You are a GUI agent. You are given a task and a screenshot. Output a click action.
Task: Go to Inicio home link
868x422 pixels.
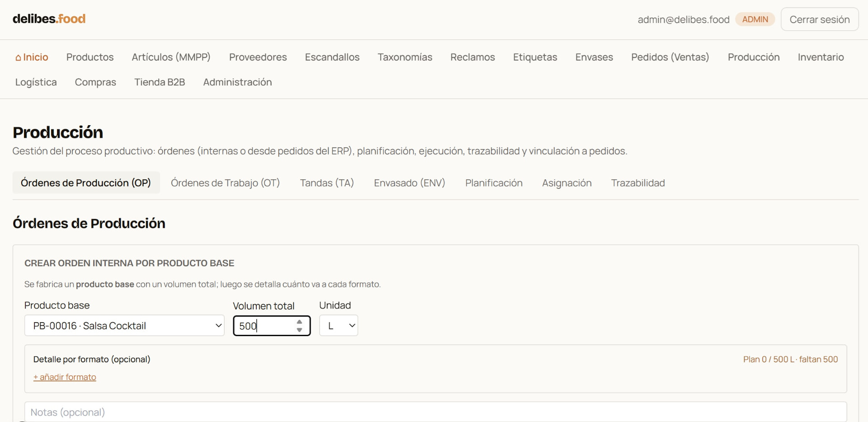(x=32, y=57)
